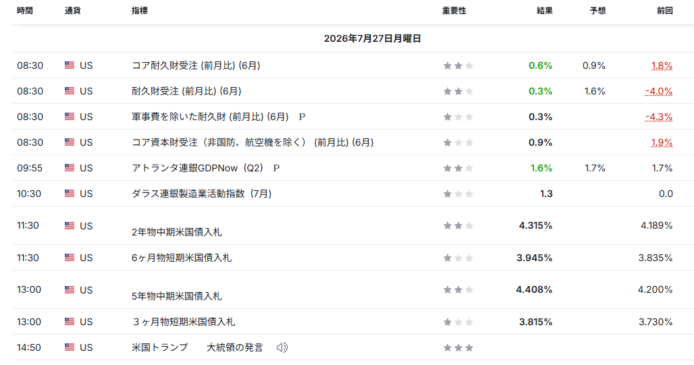
Task: Click US flag in 3ヶ月物短期米国債入札 row
Action: point(69,322)
